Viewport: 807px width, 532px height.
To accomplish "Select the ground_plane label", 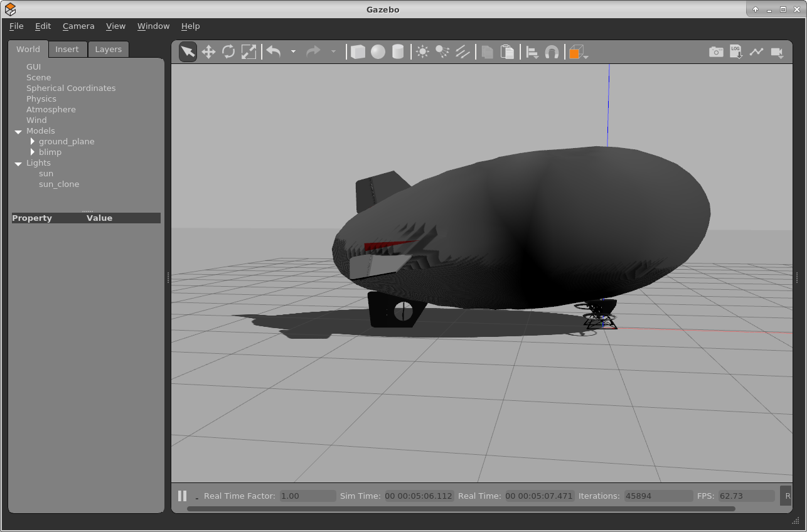I will [67, 142].
